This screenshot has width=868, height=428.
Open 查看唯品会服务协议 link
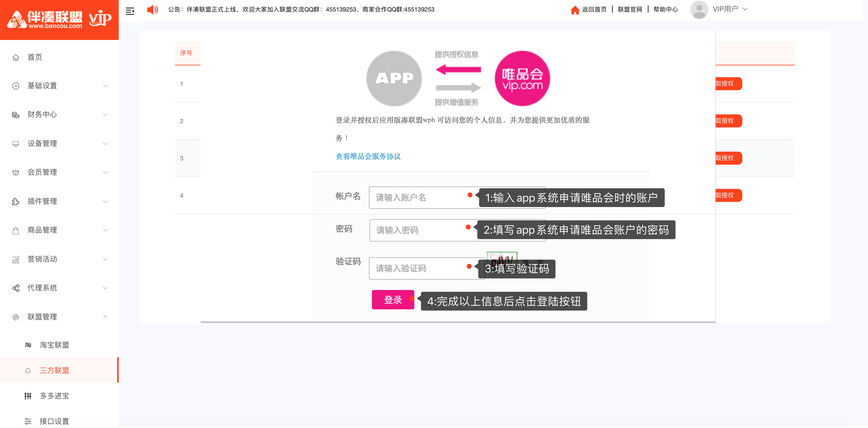[368, 156]
